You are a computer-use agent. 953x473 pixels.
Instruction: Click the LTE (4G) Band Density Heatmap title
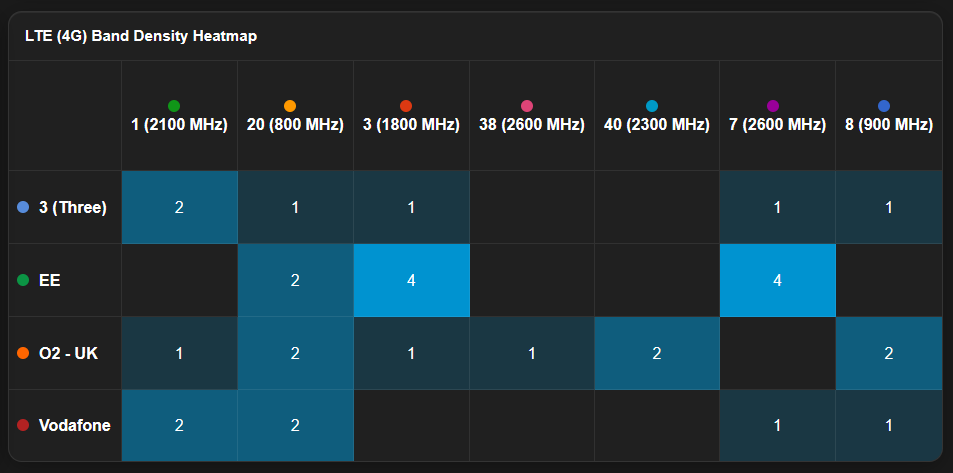pos(141,36)
